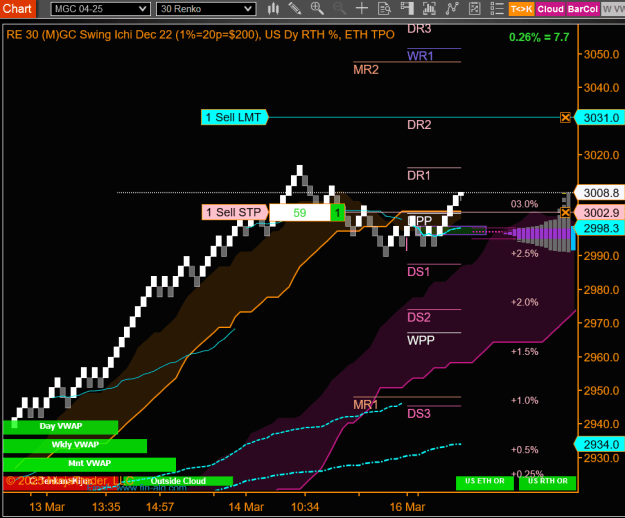The height and width of the screenshot is (518, 625).
Task: Activate the zoom in magnifier
Action: point(317,9)
